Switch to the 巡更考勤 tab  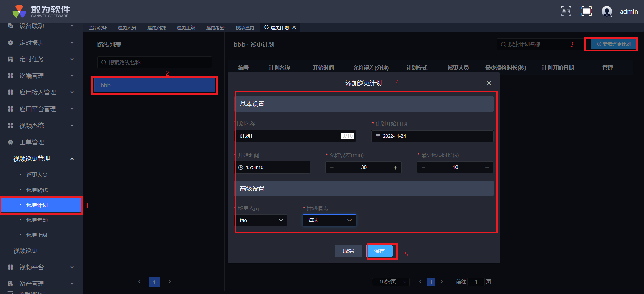tap(215, 28)
